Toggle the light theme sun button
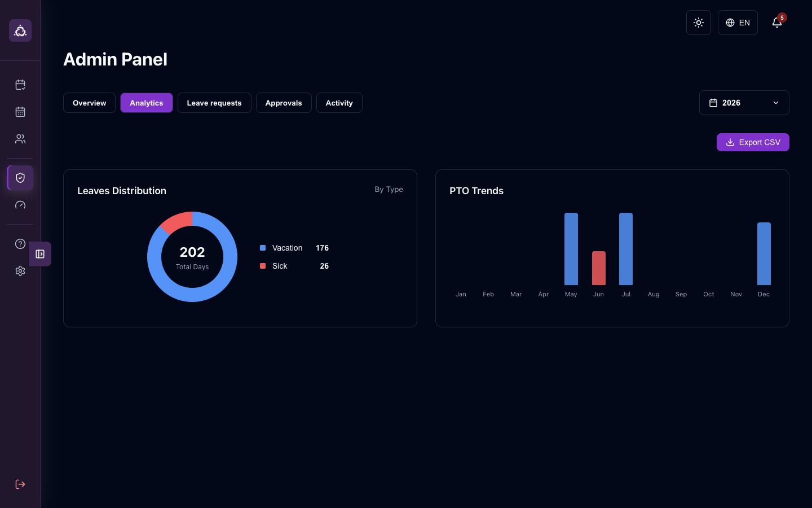Viewport: 812px width, 508px height. click(x=699, y=23)
